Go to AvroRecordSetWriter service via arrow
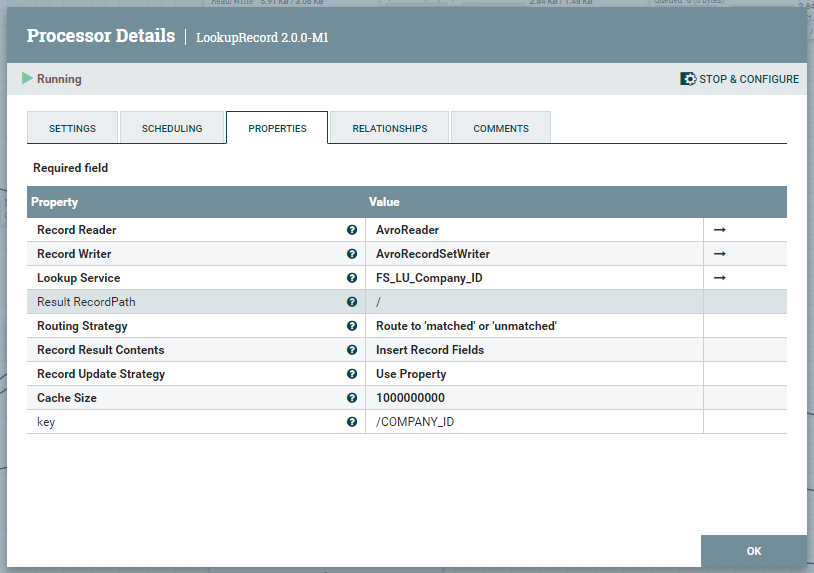814x573 pixels. (720, 254)
